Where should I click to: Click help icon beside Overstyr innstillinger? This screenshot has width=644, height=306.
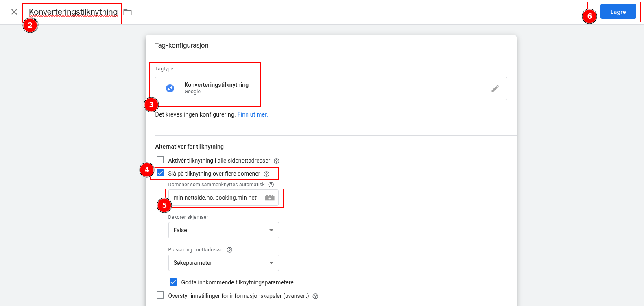[315, 296]
